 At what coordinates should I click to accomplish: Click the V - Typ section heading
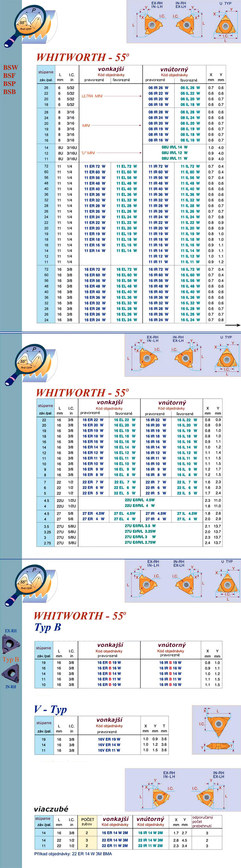pyautogui.click(x=50, y=710)
